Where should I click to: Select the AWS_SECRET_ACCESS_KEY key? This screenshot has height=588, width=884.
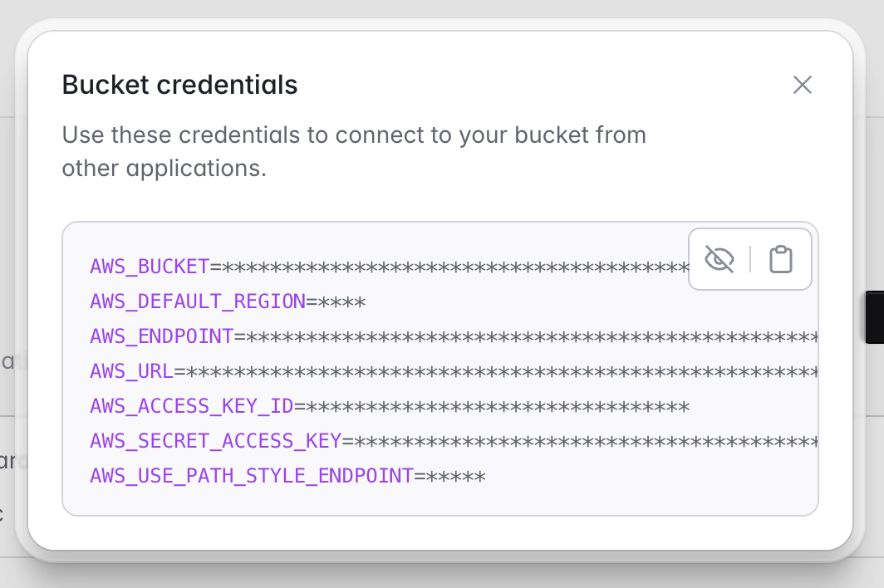tap(216, 441)
